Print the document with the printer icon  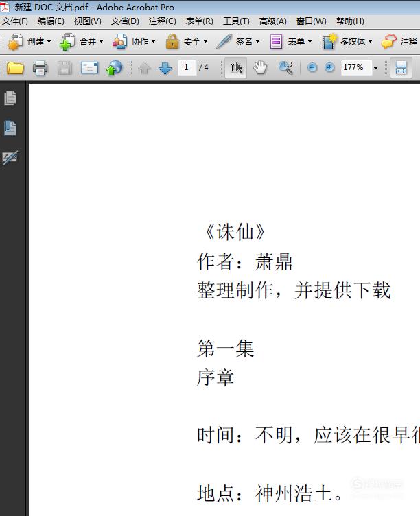pos(40,68)
